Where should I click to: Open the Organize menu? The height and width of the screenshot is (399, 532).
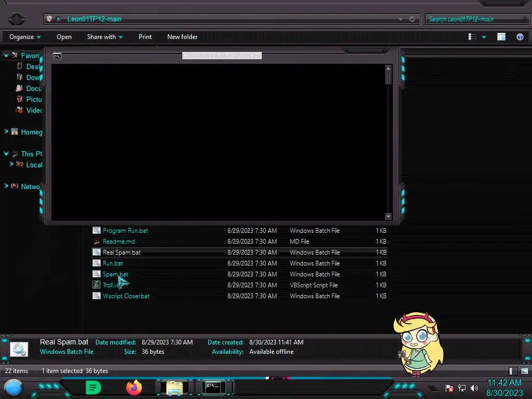(25, 37)
